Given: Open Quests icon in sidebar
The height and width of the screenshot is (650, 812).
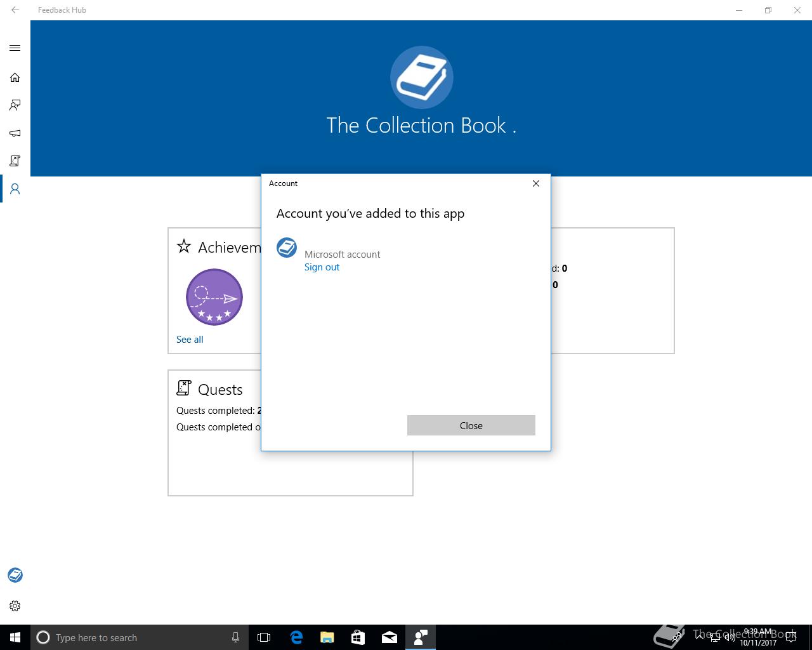Looking at the screenshot, I should 15,161.
